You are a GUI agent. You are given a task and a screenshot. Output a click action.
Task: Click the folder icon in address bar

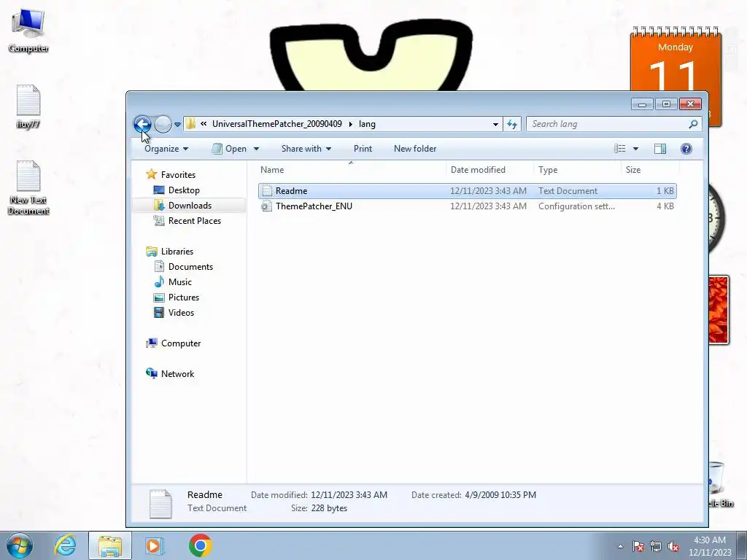190,124
